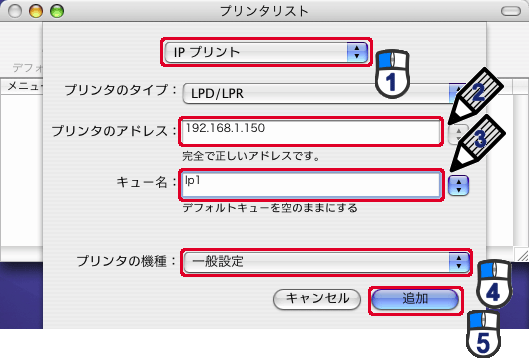Focus the キュー名 field containing lp1
This screenshot has width=529, height=360.
[311, 185]
